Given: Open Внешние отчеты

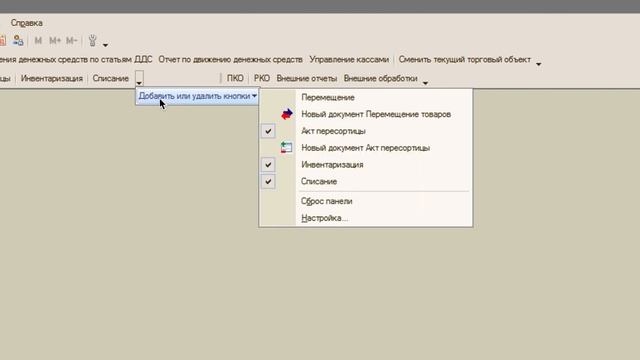Looking at the screenshot, I should pos(307,78).
